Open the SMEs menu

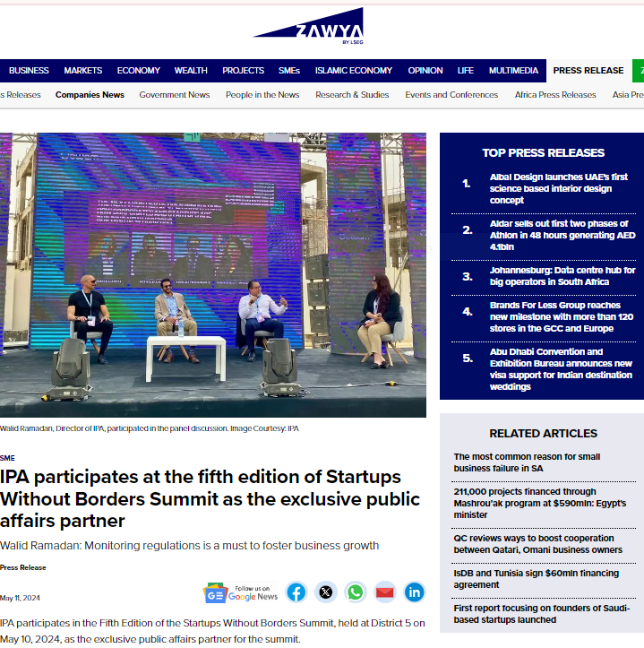tap(289, 71)
